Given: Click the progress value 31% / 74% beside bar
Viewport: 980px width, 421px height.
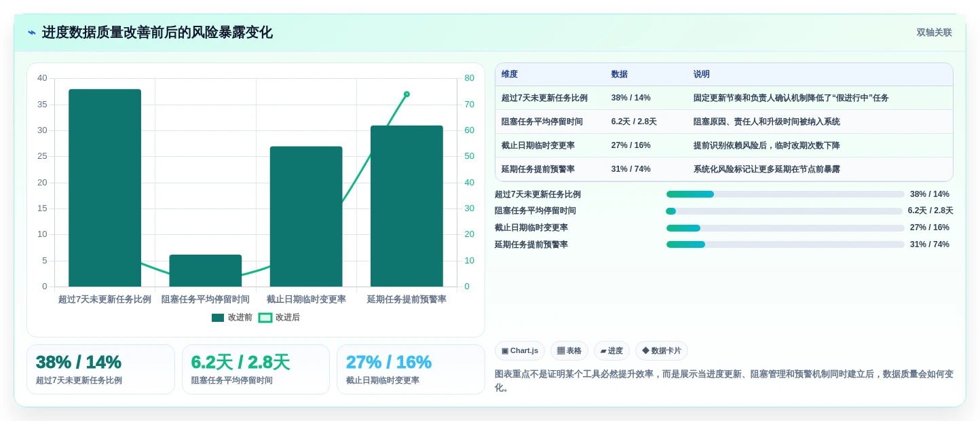Looking at the screenshot, I should 930,244.
